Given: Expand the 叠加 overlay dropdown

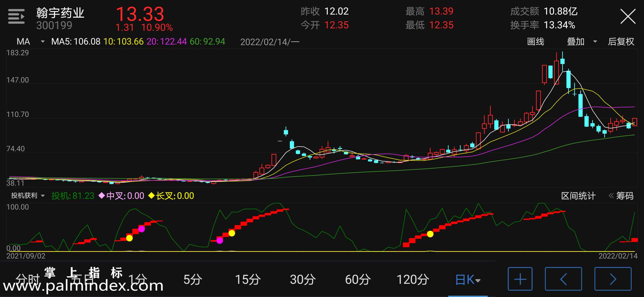Looking at the screenshot, I should (582, 42).
